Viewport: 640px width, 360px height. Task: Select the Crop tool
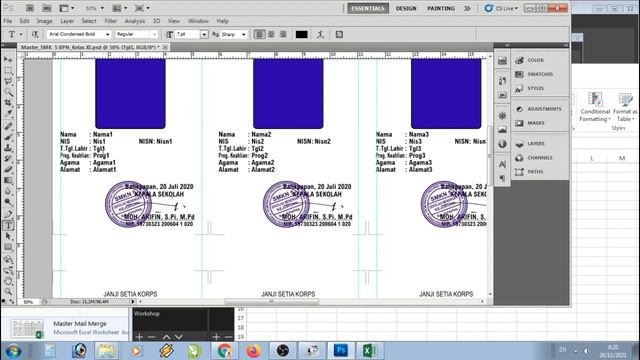(8, 103)
